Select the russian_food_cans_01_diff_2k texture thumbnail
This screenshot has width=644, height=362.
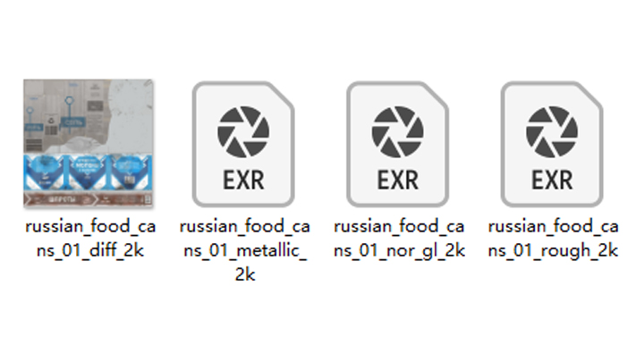[89, 143]
